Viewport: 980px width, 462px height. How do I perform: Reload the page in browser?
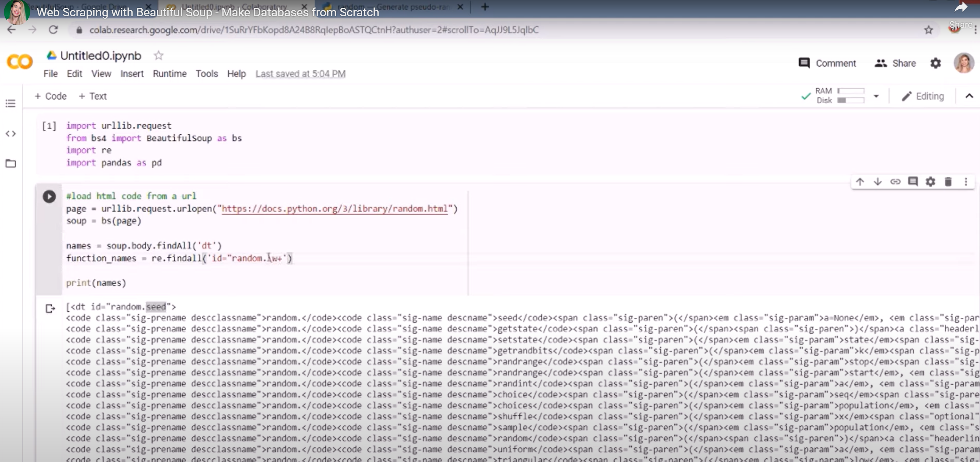(x=53, y=30)
